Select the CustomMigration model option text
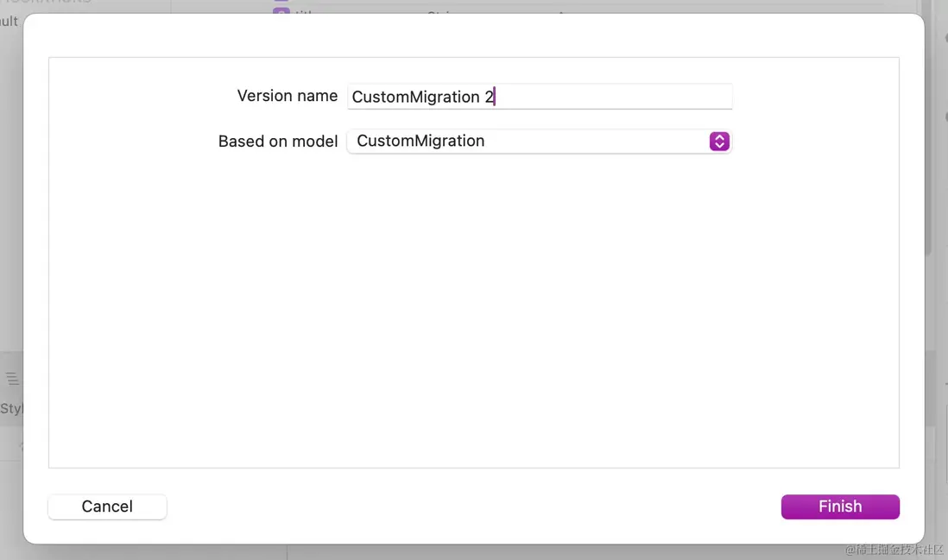 [420, 142]
